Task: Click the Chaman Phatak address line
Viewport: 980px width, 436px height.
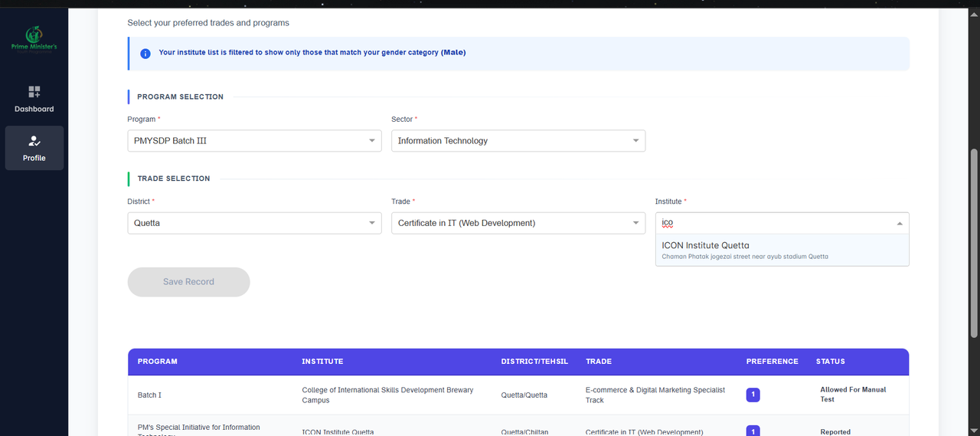Action: (745, 257)
